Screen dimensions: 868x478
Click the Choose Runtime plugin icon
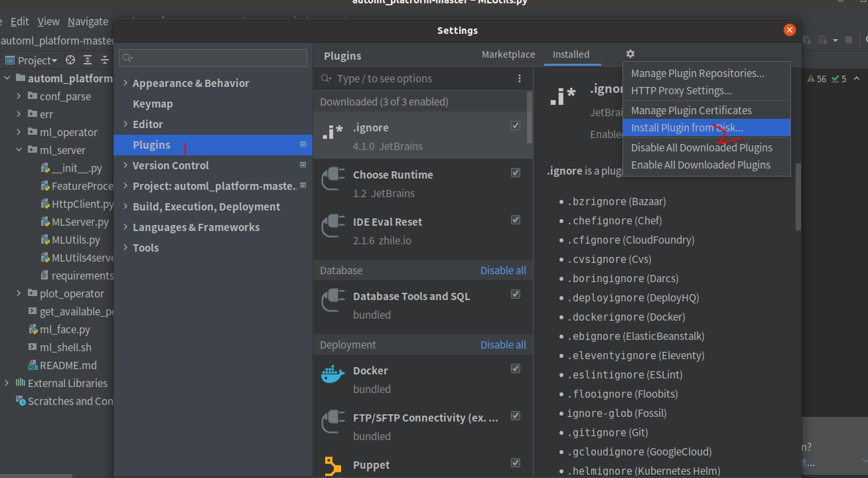tap(333, 179)
